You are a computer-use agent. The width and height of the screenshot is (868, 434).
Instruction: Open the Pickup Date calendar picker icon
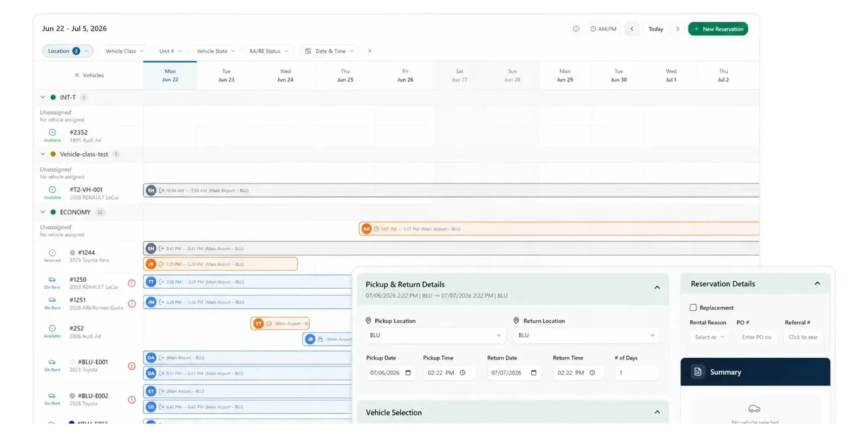point(408,373)
